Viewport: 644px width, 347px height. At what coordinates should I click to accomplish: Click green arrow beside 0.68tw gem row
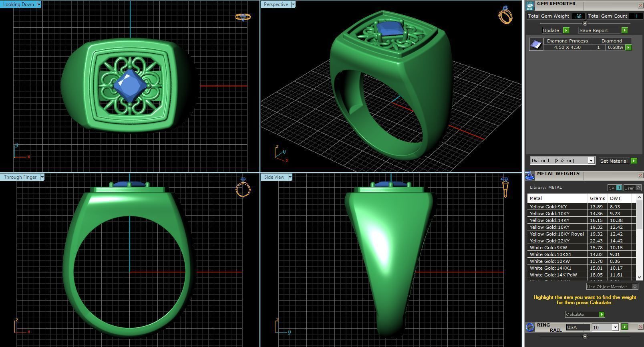pyautogui.click(x=628, y=47)
